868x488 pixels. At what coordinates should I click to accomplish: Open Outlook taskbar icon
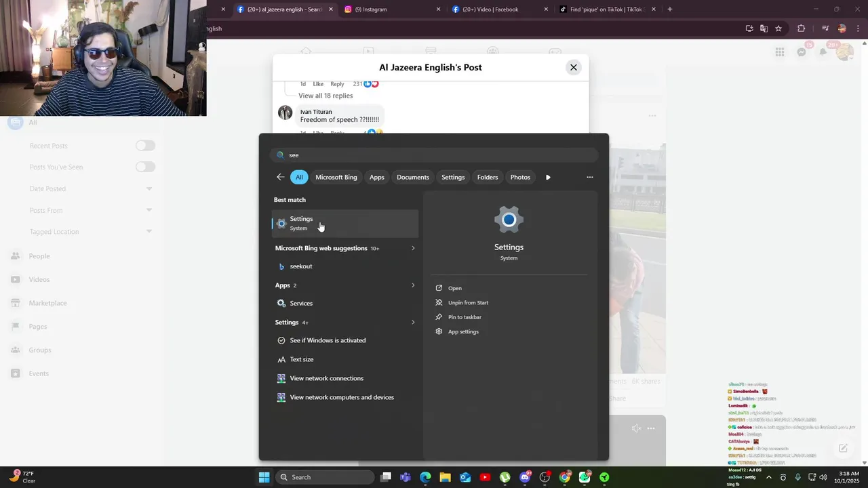(x=465, y=477)
